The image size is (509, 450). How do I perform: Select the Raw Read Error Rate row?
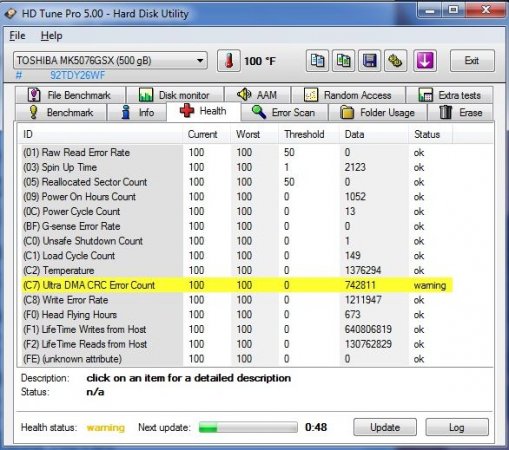pos(237,152)
